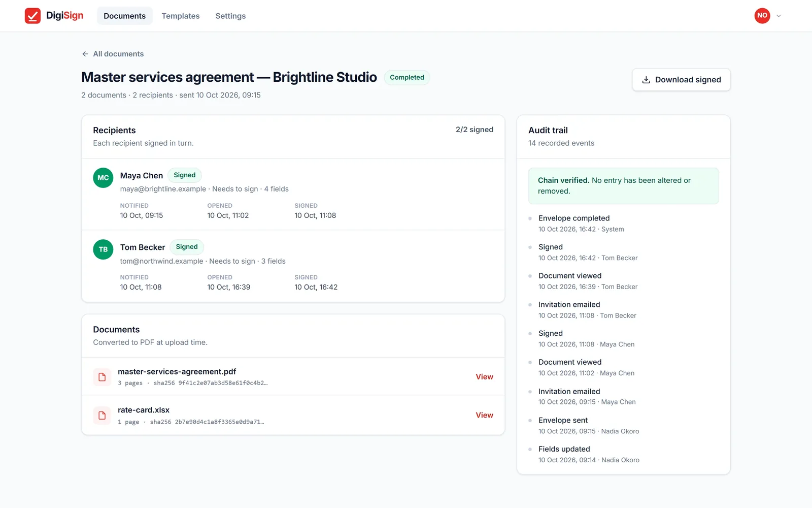Image resolution: width=812 pixels, height=508 pixels.
Task: Click the NO user avatar
Action: (762, 16)
